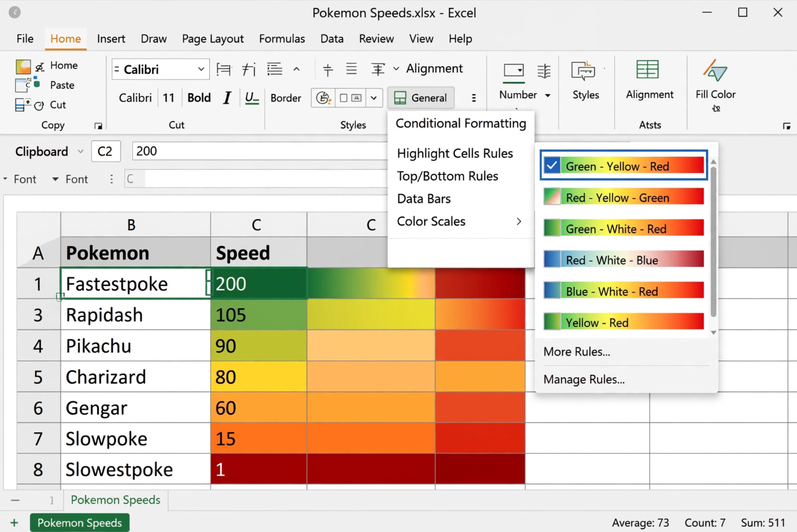Click the formula bar showing 200
Viewport: 797px width, 532px height.
(260, 151)
